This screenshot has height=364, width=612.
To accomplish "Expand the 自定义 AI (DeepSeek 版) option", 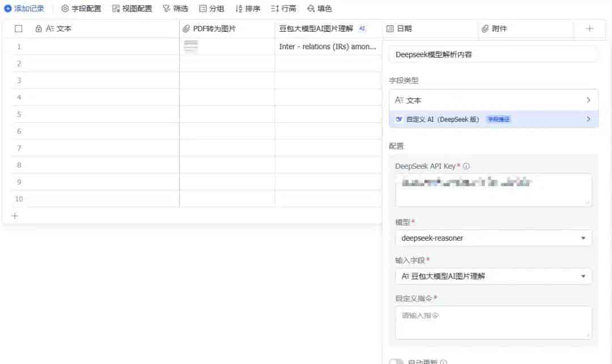I will tap(494, 119).
